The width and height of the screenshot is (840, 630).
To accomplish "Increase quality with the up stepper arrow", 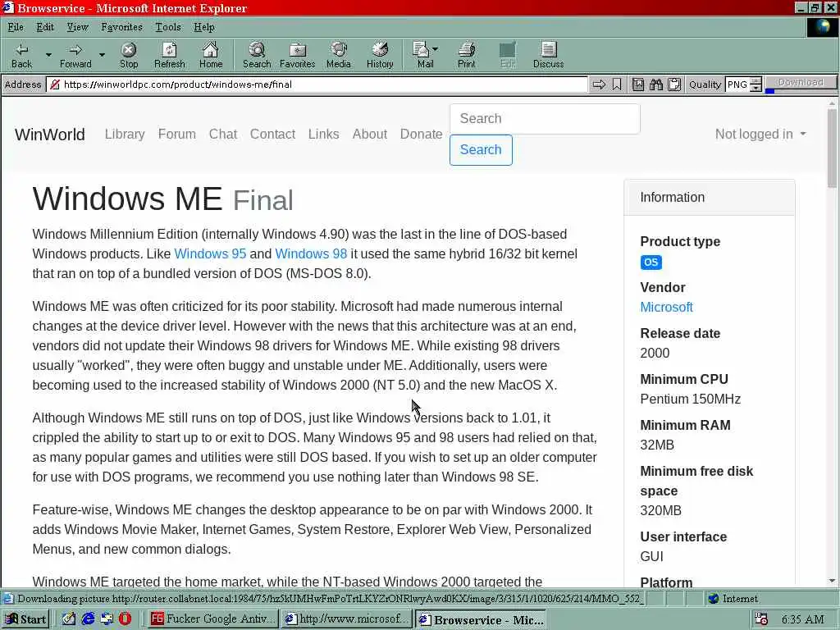I will (x=756, y=81).
